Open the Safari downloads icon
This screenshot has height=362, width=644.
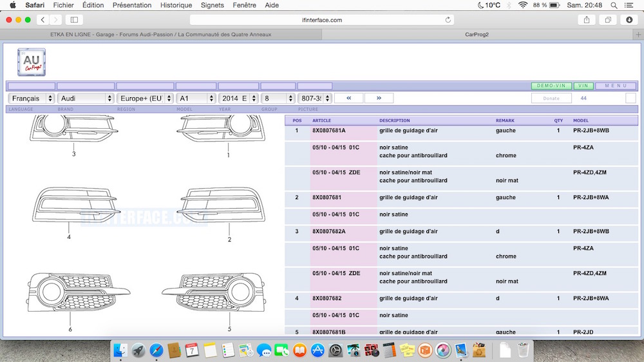(629, 20)
